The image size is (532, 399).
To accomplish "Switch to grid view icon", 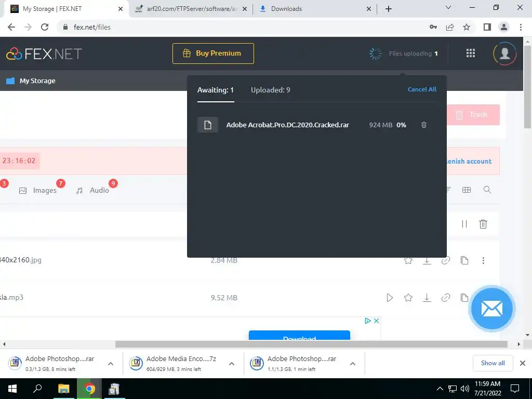I will [x=467, y=190].
